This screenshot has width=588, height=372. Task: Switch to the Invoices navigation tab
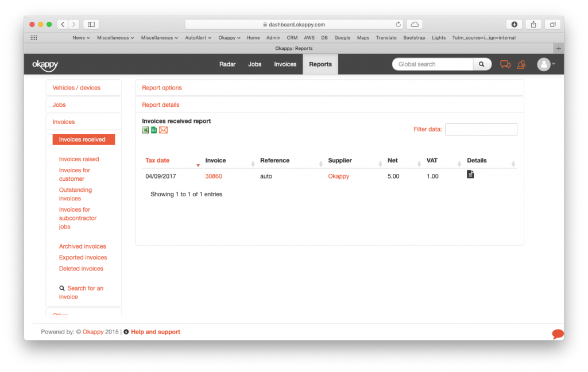click(285, 64)
